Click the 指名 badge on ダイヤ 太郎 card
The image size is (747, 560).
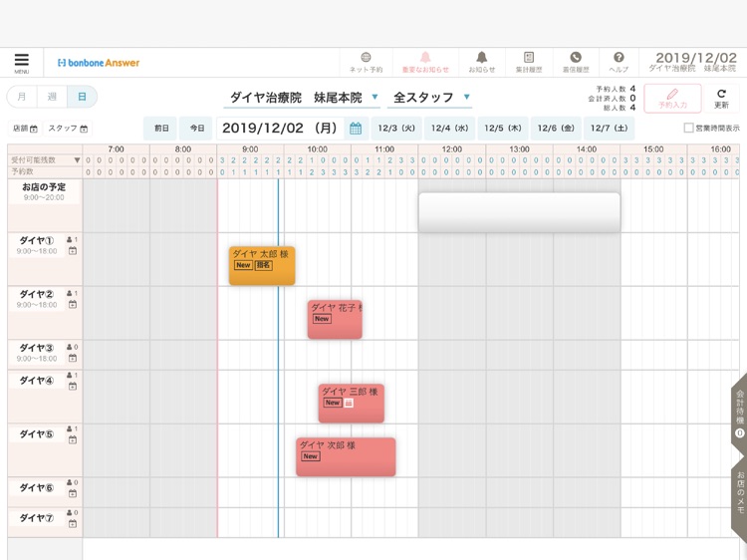(x=264, y=265)
